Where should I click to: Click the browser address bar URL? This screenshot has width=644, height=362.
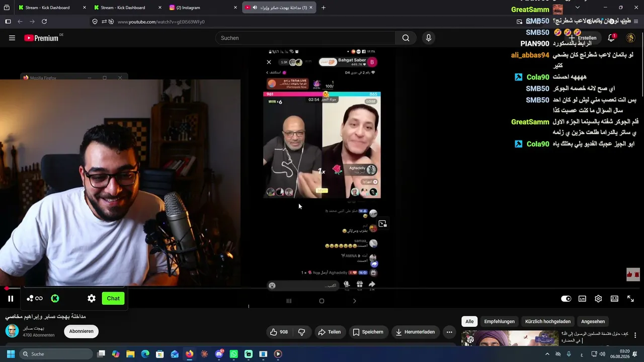(161, 22)
